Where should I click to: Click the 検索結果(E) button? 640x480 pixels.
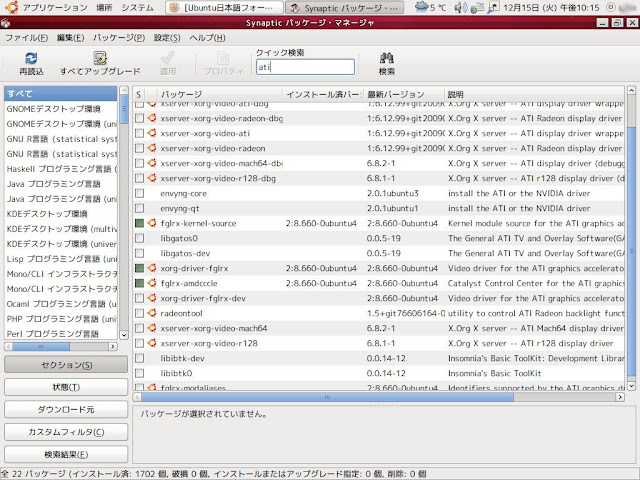tap(66, 454)
